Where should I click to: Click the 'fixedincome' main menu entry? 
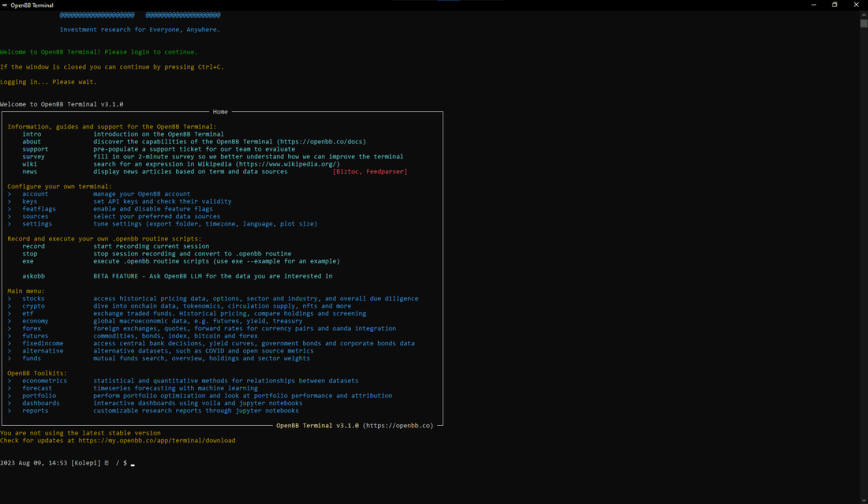click(x=43, y=343)
